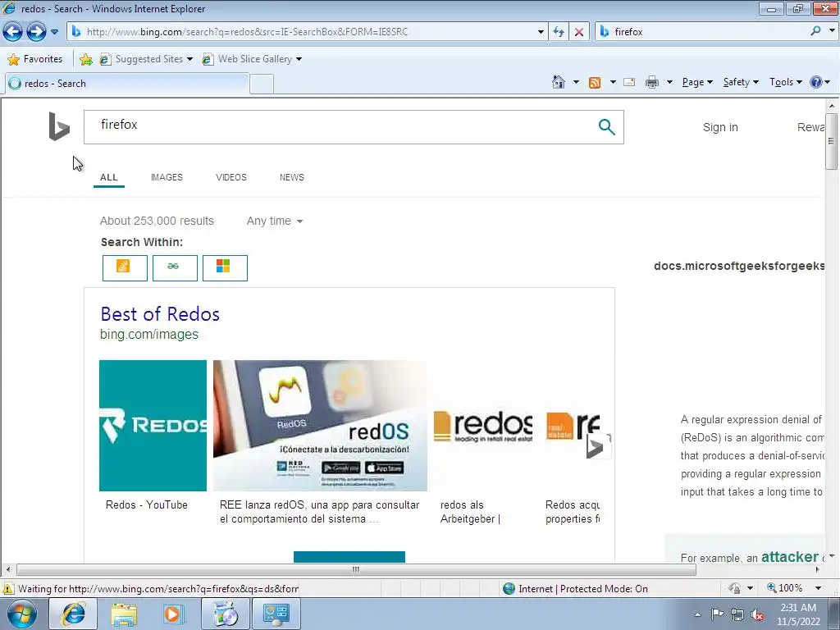Open Windows Media Player taskbar icon
840x630 pixels.
pyautogui.click(x=172, y=614)
